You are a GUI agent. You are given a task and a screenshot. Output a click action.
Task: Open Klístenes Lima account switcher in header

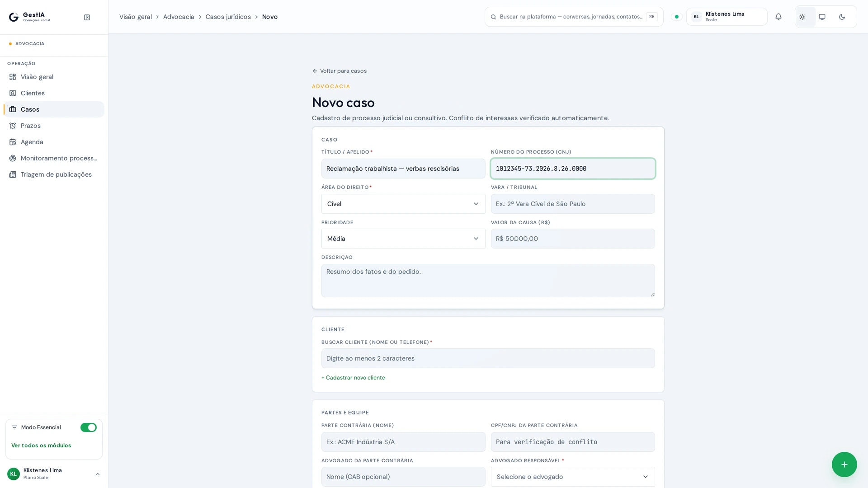(727, 17)
